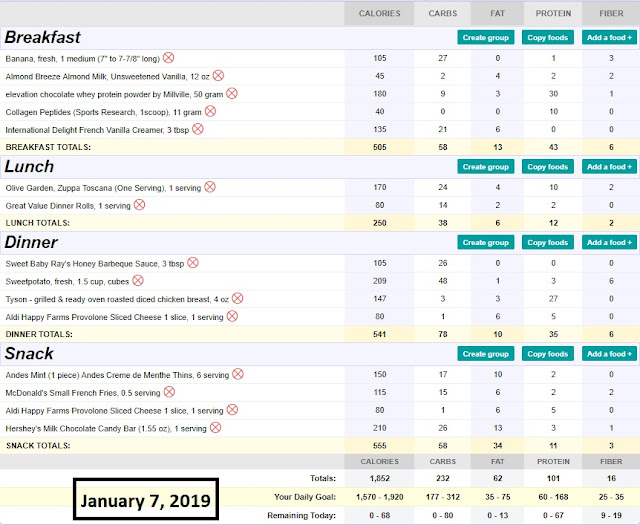640x525 pixels.
Task: Delete Hershey's Milk Chocolate Candy Bar entry
Action: 216,427
